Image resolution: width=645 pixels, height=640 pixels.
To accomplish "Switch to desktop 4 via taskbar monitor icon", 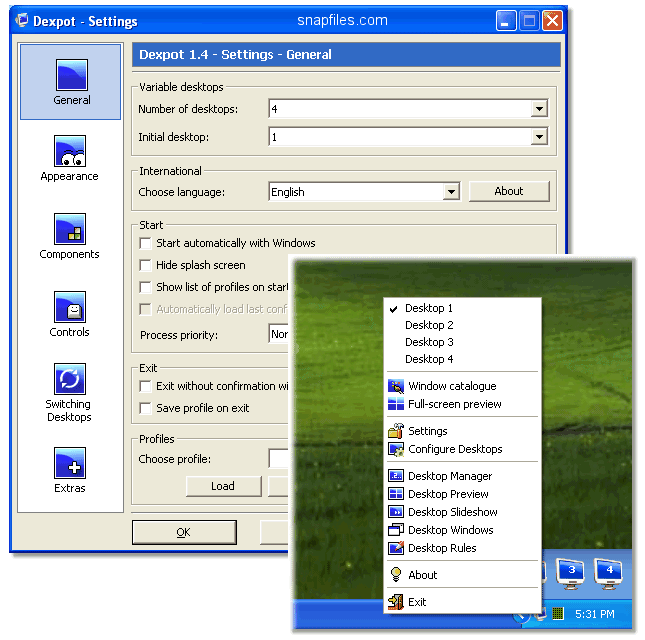I will (x=608, y=573).
